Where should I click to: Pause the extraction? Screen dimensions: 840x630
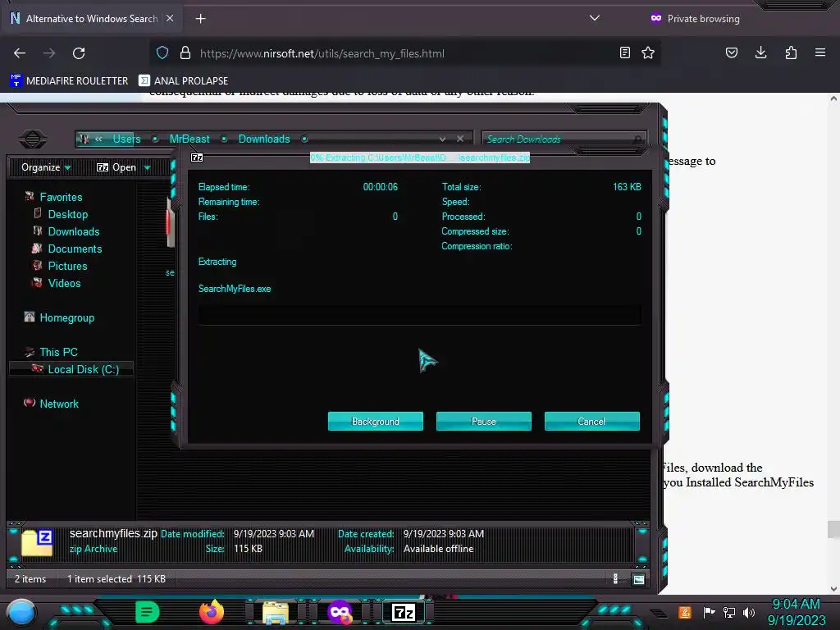[483, 421]
